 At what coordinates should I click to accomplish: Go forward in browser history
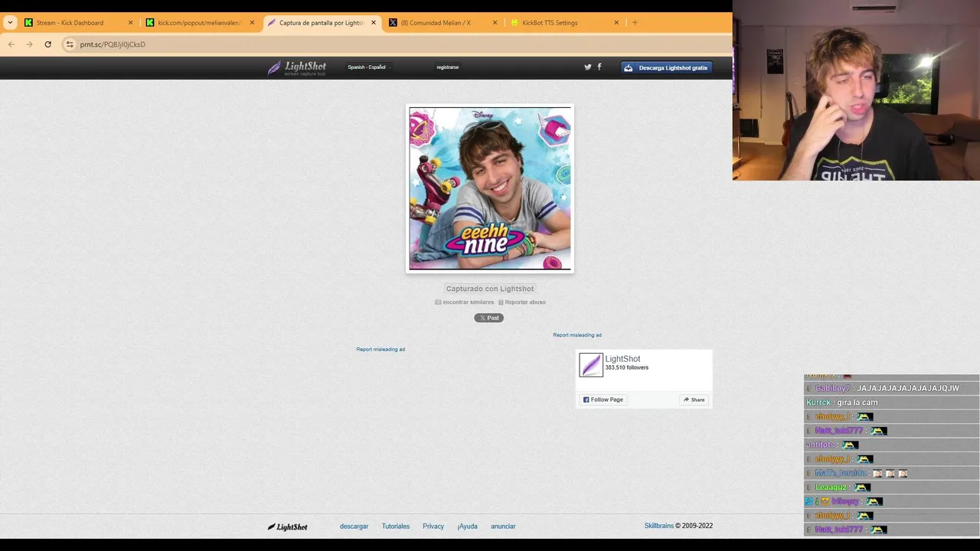click(30, 44)
